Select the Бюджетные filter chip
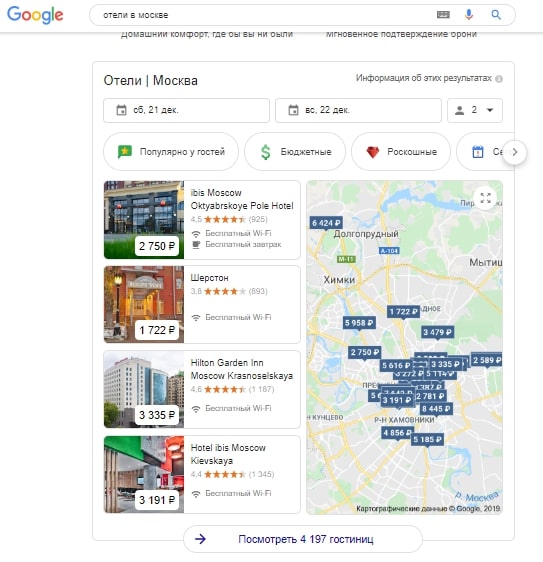 (x=295, y=152)
